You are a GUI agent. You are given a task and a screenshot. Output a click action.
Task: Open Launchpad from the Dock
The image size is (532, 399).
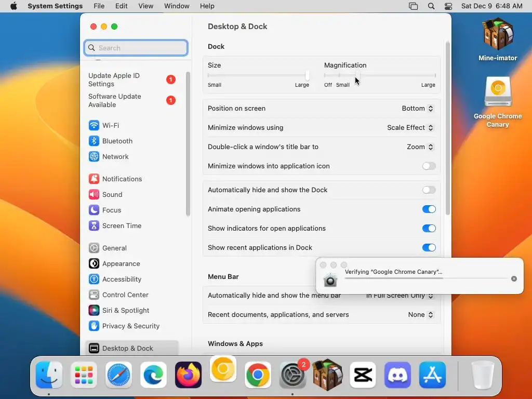tap(84, 375)
